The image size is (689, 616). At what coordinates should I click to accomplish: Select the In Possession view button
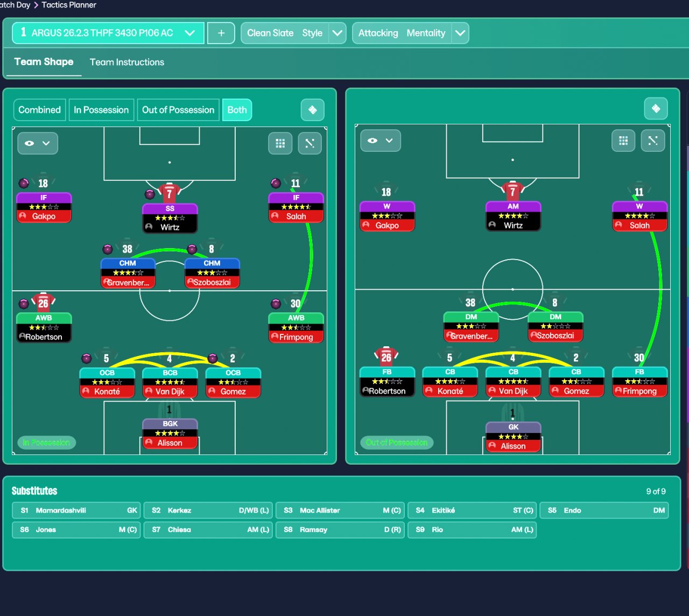101,110
